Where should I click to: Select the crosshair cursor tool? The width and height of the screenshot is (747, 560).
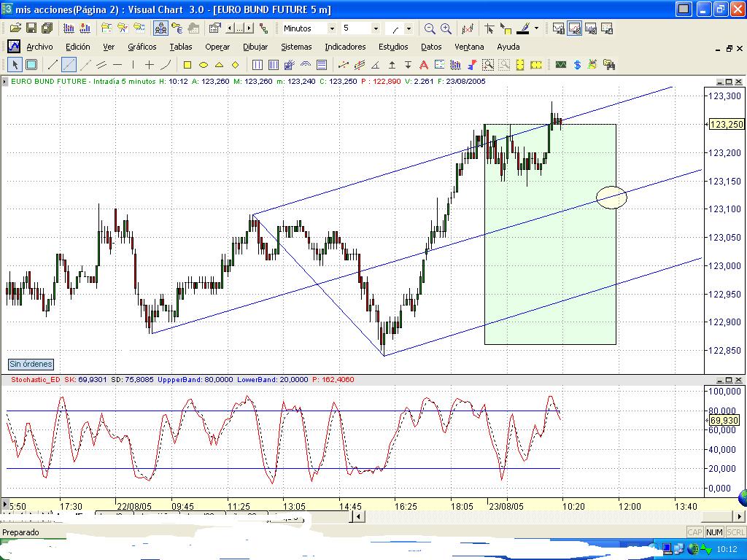click(x=489, y=28)
